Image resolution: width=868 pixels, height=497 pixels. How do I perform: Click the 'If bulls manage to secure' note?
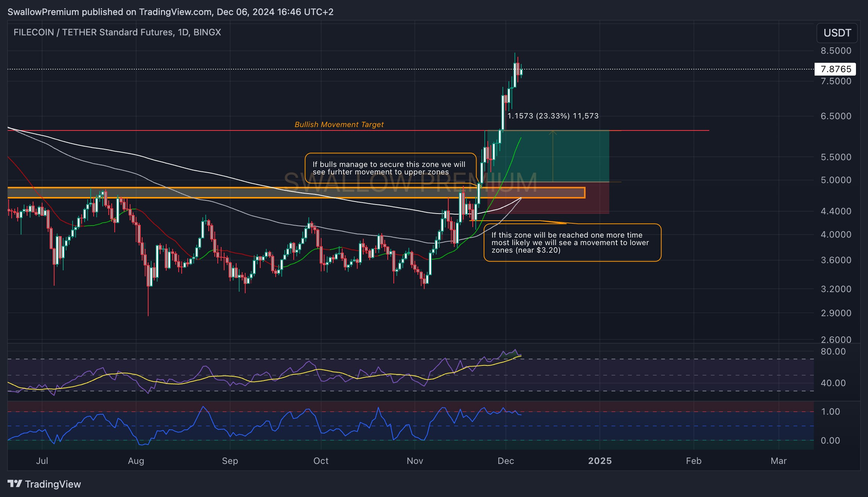[390, 168]
